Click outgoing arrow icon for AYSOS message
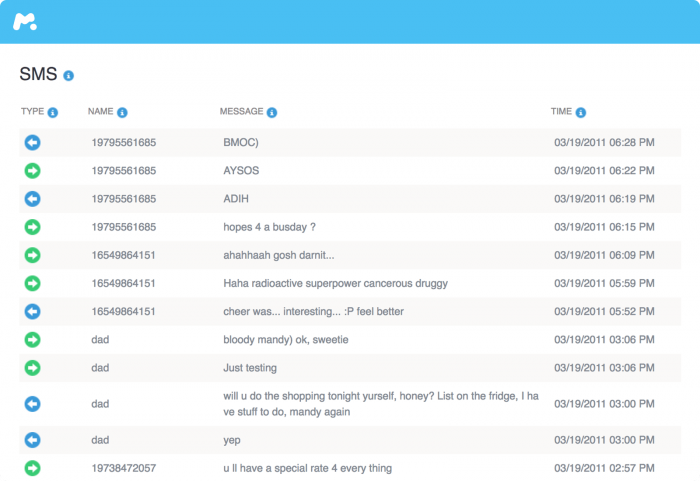Viewport: 700px width, 481px height. click(x=33, y=171)
